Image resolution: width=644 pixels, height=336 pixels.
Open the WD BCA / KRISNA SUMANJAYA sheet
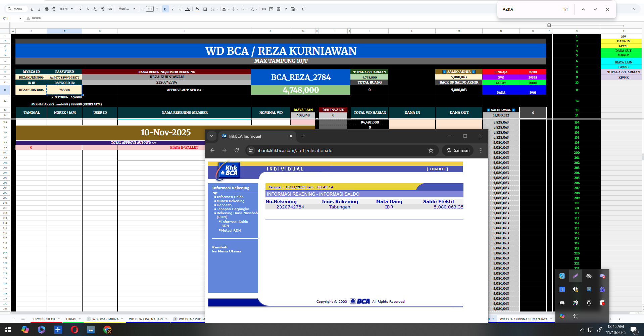[524, 319]
